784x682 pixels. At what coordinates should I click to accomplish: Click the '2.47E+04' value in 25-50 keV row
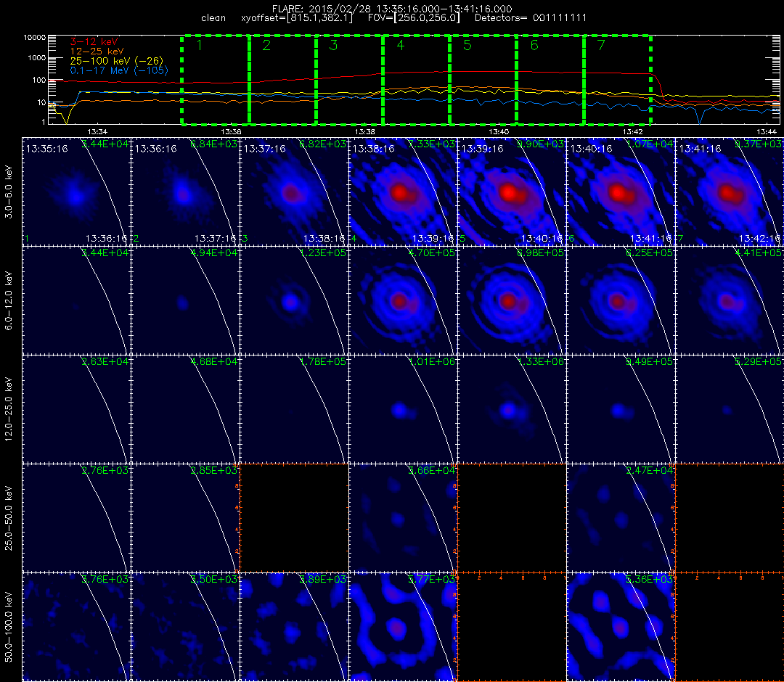coord(650,470)
